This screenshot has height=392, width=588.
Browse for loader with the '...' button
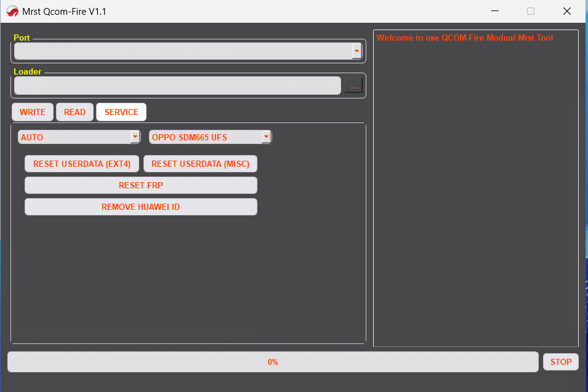coord(353,86)
